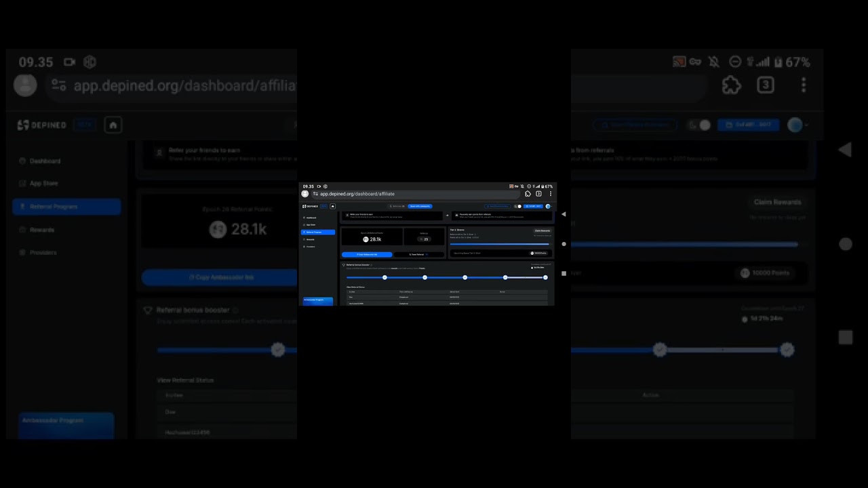
Task: Tap Android home circle in blurred background
Action: coord(846,244)
